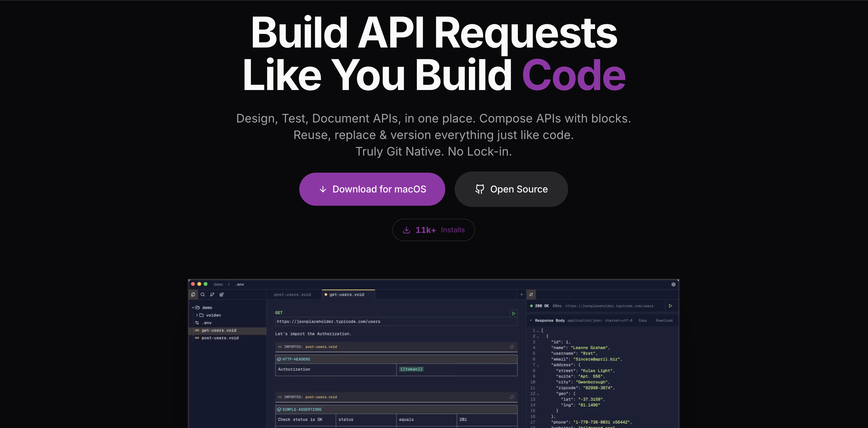Open the file explorer sidebar icon
This screenshot has width=868, height=428.
[x=193, y=294]
